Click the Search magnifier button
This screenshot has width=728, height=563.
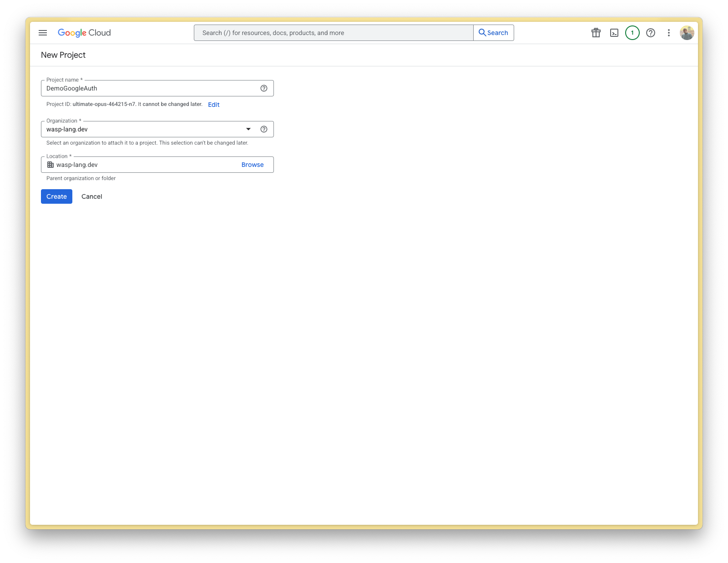point(494,32)
